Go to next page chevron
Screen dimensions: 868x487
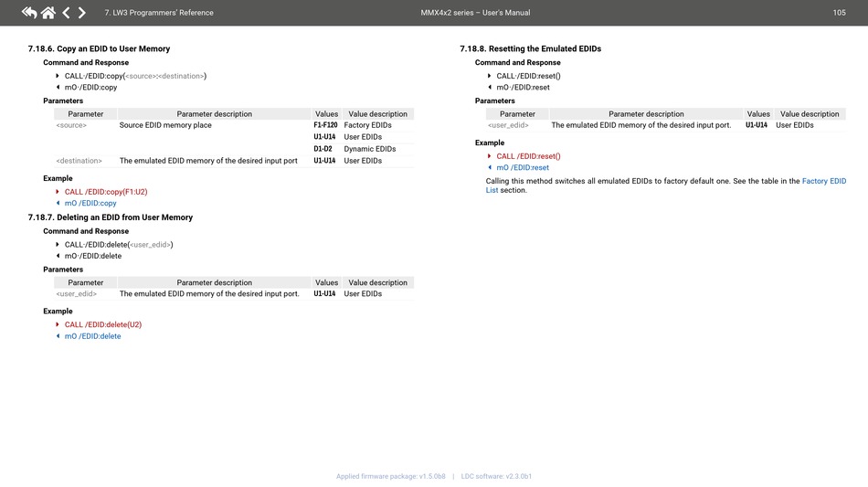tap(82, 13)
